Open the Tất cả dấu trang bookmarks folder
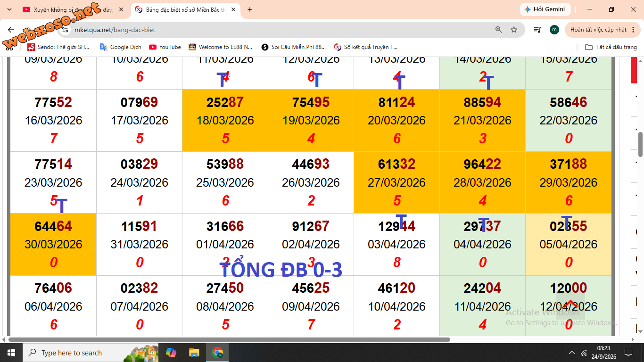The image size is (644, 362). pyautogui.click(x=611, y=47)
